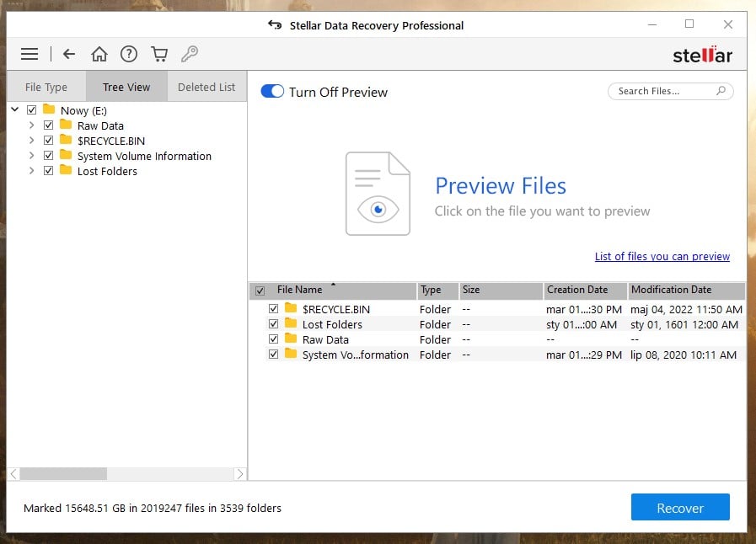The height and width of the screenshot is (544, 756).
Task: Select $RECYCLE.BIN row name in file list
Action: click(x=336, y=309)
